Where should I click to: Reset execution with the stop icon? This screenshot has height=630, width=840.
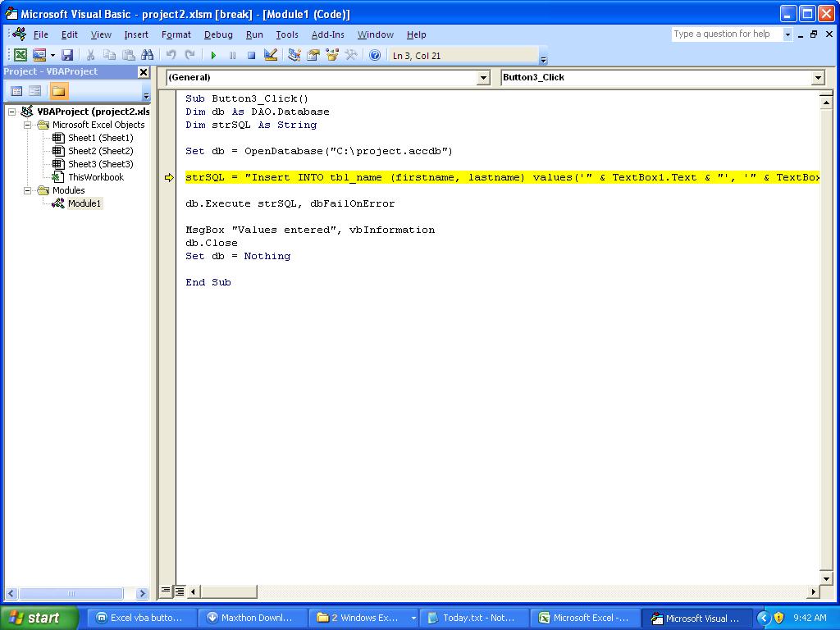pyautogui.click(x=251, y=55)
